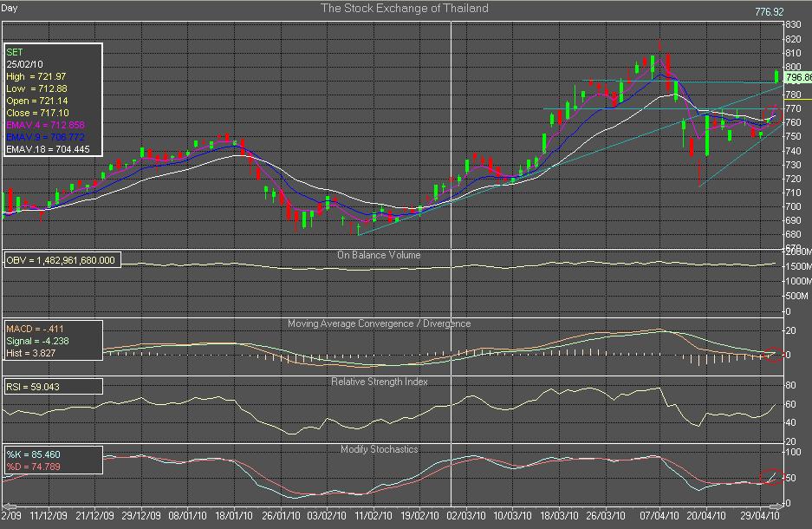Screen dimensions: 812x529
Task: Click the 18/01/10 date axis label
Action: pos(234,516)
